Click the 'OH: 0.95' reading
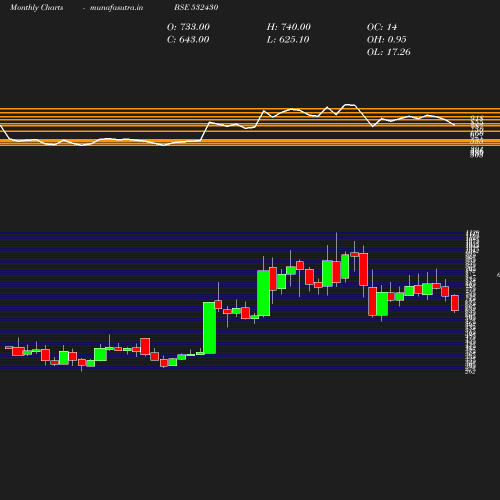Image resolution: width=500 pixels, height=500 pixels. click(387, 40)
